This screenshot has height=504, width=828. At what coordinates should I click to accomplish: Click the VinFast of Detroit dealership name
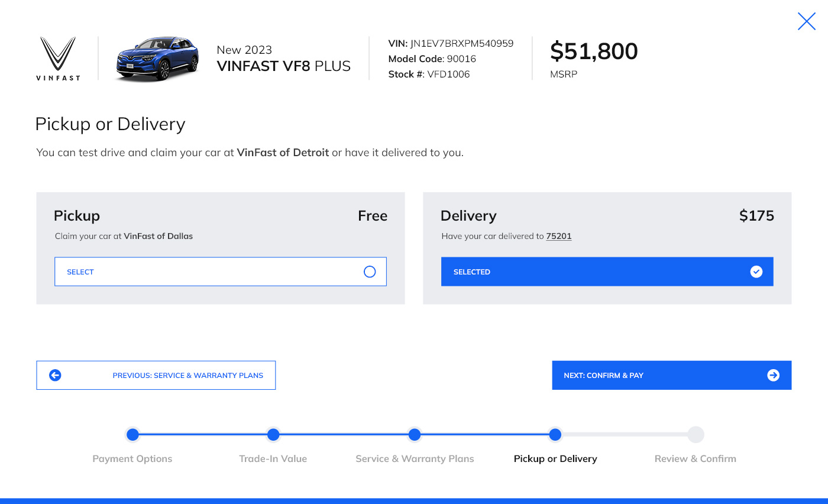point(283,152)
